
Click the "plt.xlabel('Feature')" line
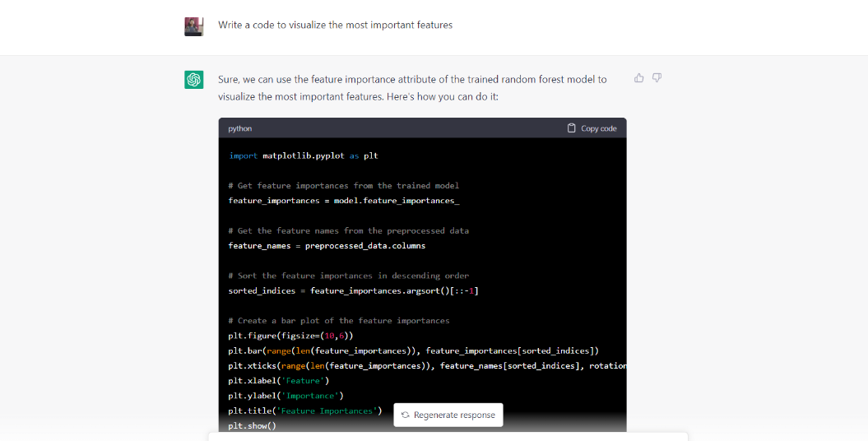(x=278, y=381)
